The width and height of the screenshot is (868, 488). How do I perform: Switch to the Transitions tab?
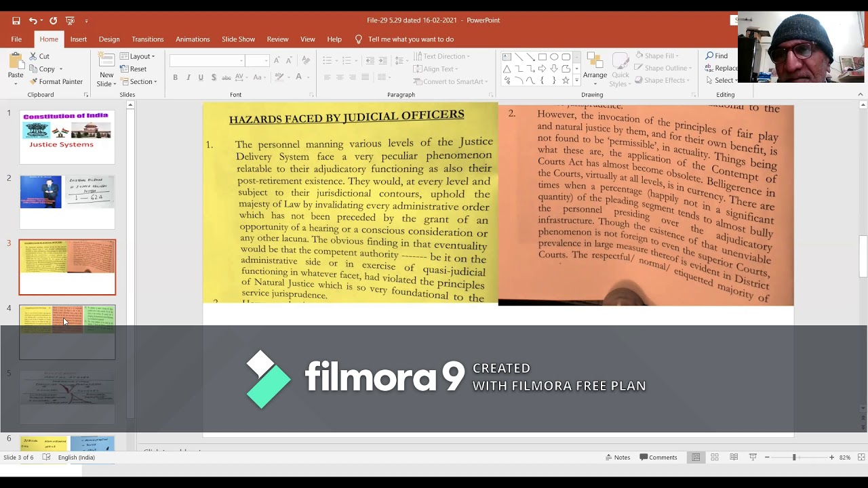148,39
